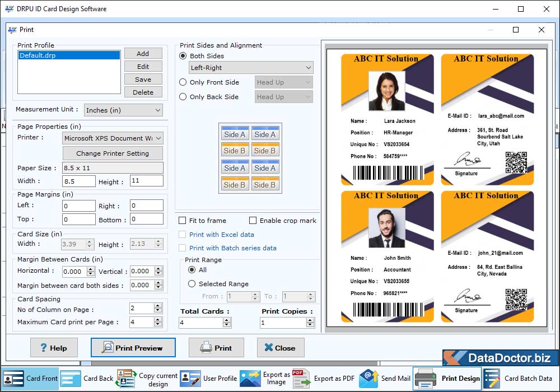Maximize the Print dialog window
This screenshot has width=560, height=392.
point(516,30)
